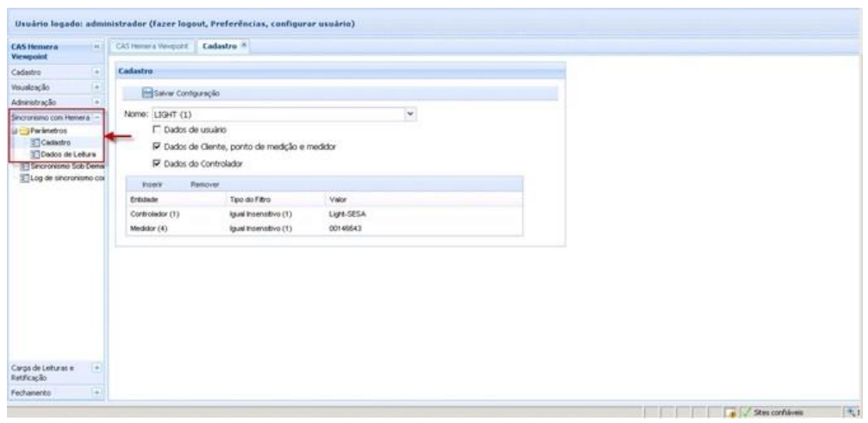The image size is (868, 423).
Task: Click the Parâmetros folder icon
Action: click(x=24, y=130)
